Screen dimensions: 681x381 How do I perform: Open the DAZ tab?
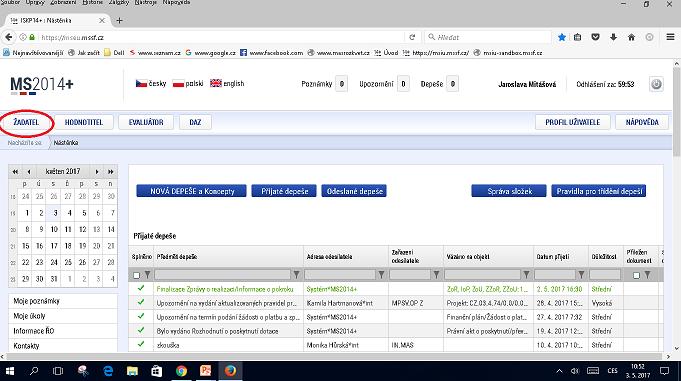point(195,122)
